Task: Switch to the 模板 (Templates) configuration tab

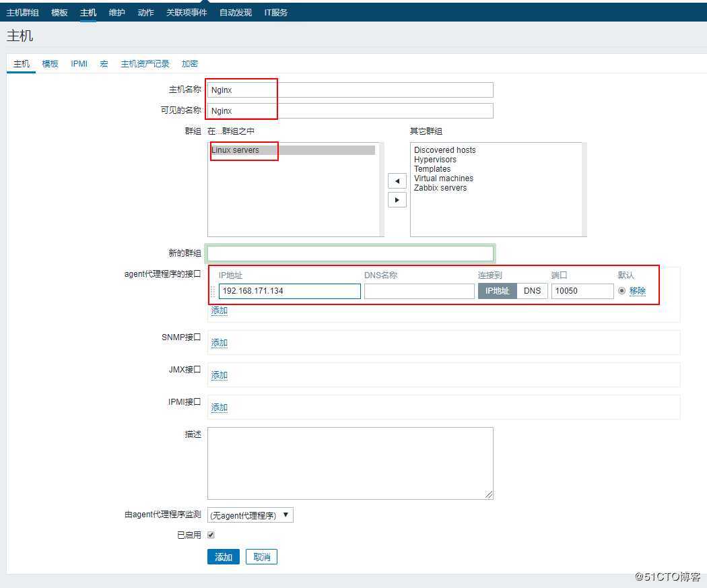Action: coord(49,63)
